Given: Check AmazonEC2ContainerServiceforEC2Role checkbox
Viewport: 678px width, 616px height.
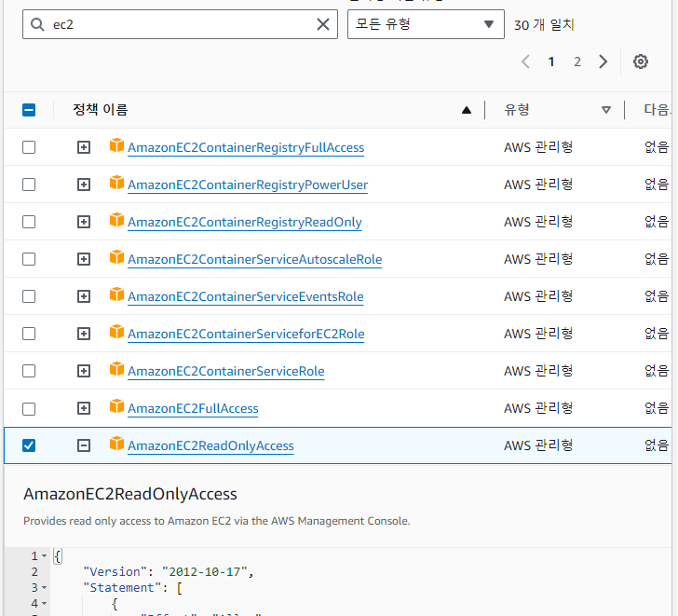Looking at the screenshot, I should click(29, 334).
